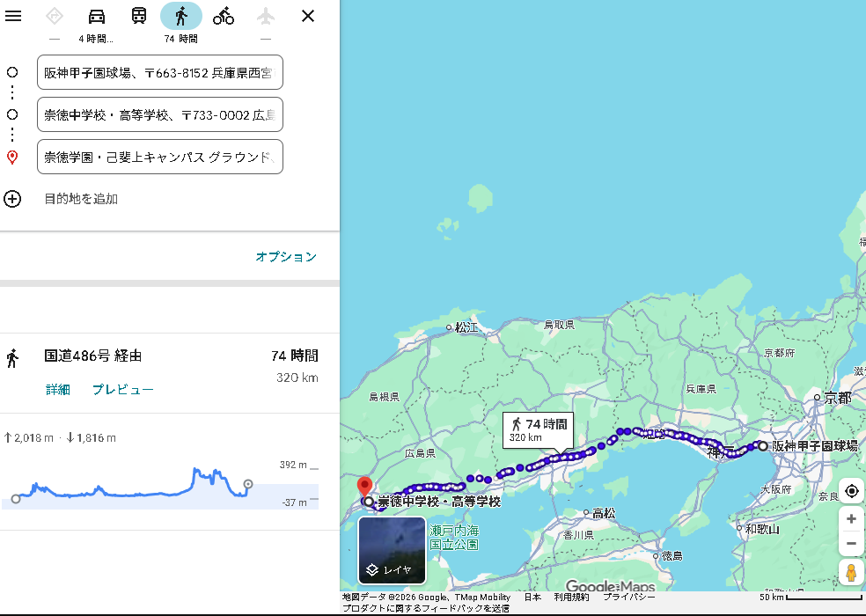Screen dimensions: 866x616
Task: Click the show my location button
Action: click(x=851, y=491)
